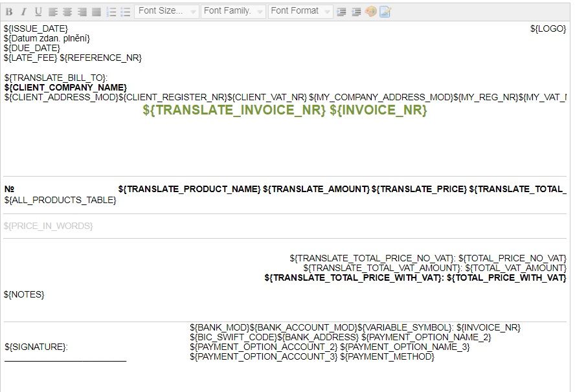Open the Font Family dropdown
The width and height of the screenshot is (575, 392).
(233, 12)
